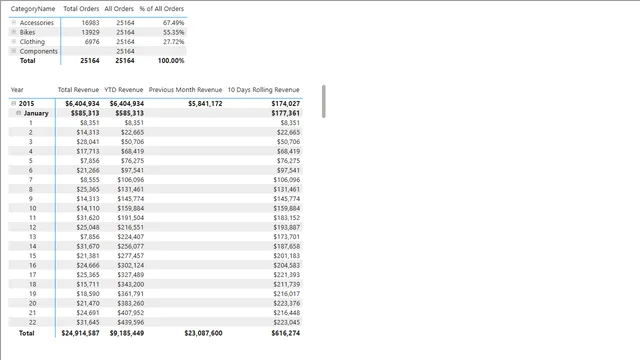
Task: Click day 18 total revenue $15,711
Action: (88, 284)
